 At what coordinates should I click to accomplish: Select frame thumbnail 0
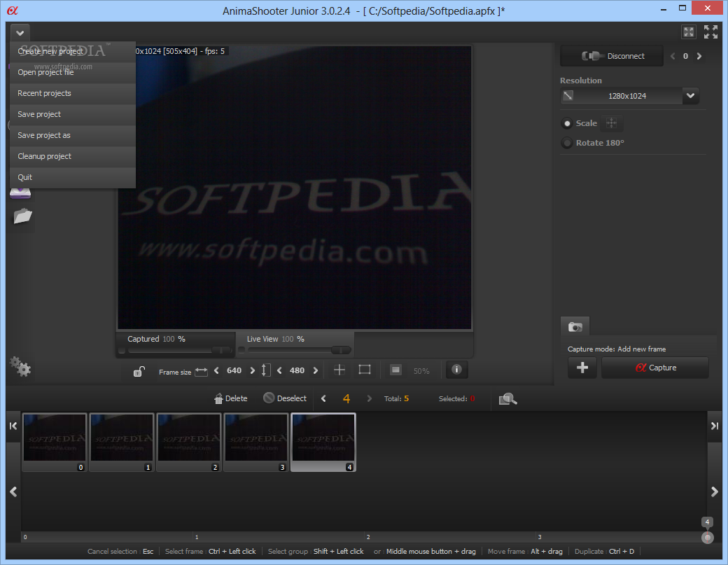click(x=55, y=442)
